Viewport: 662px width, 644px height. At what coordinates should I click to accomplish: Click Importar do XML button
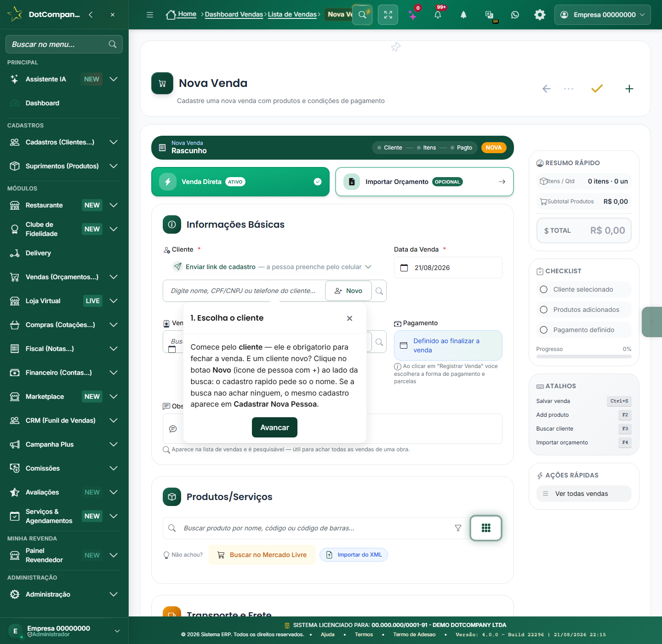tap(354, 555)
